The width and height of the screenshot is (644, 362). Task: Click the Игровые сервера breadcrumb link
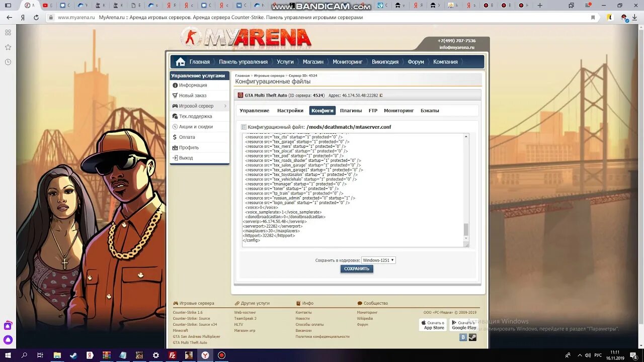click(269, 75)
